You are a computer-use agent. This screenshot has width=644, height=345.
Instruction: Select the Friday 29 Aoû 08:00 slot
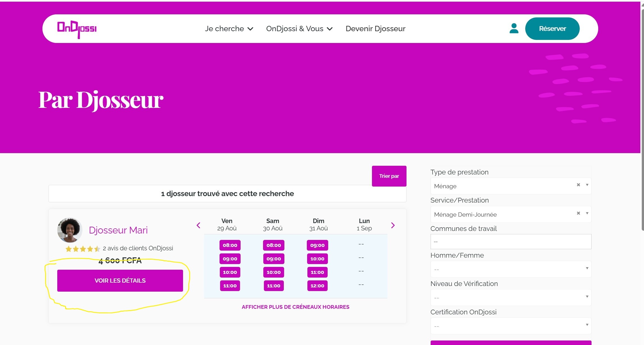coord(230,245)
